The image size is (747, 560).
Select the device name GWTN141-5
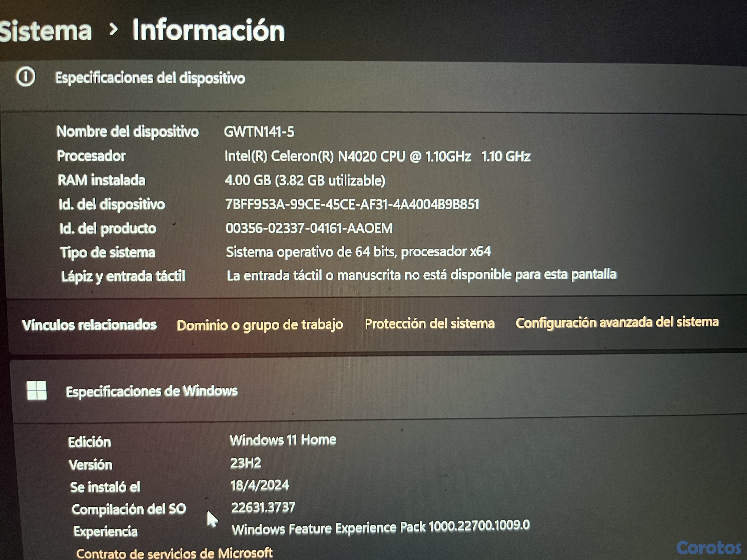(259, 132)
